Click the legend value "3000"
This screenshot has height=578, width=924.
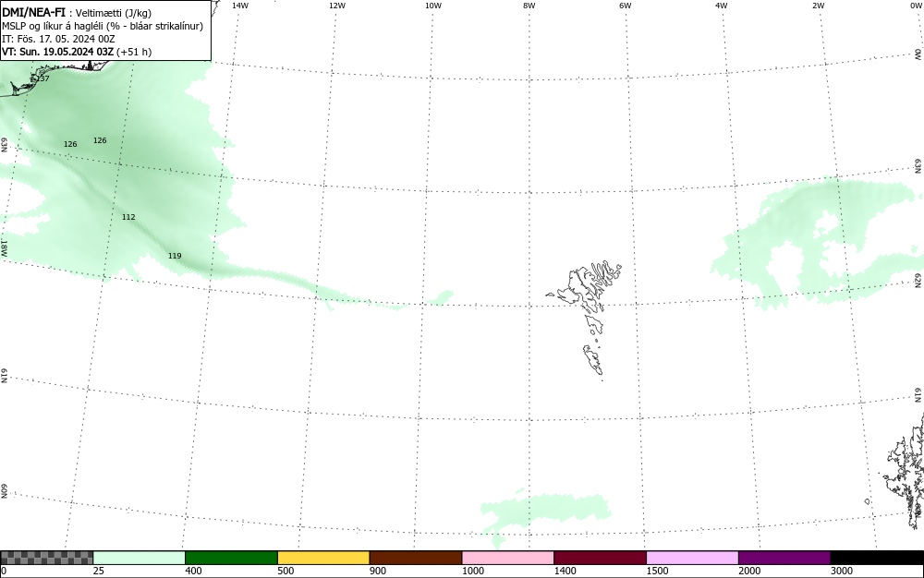tap(842, 571)
